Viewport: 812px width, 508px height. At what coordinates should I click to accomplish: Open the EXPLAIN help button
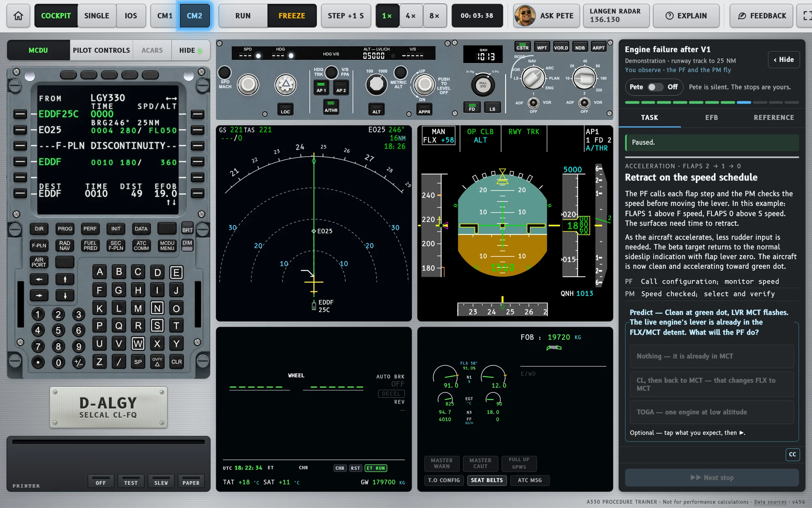(x=686, y=16)
